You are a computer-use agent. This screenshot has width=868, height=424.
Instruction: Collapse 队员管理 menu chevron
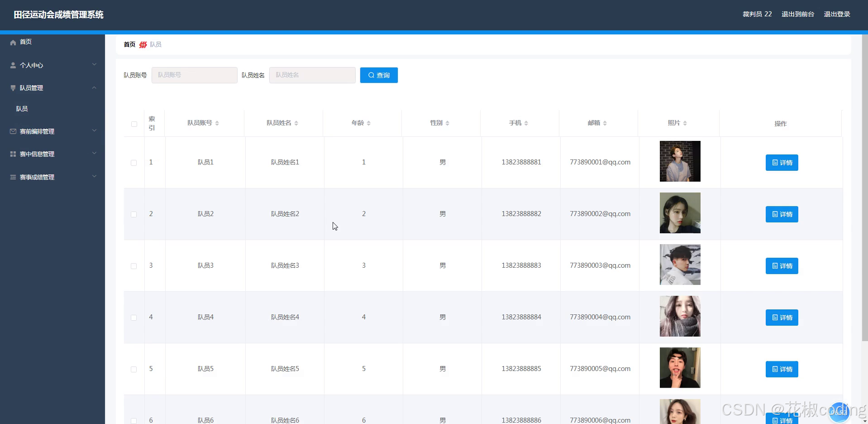coord(94,87)
